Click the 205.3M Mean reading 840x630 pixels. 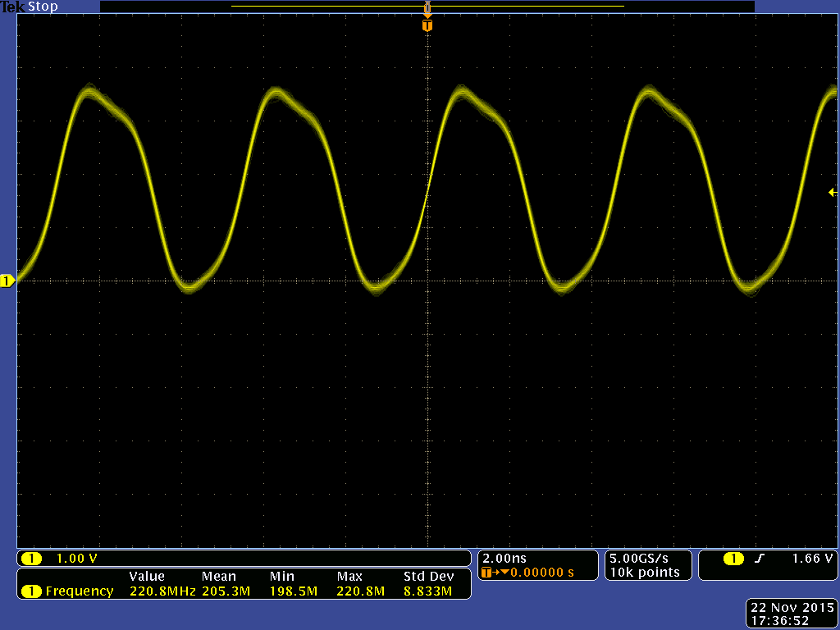[x=226, y=591]
